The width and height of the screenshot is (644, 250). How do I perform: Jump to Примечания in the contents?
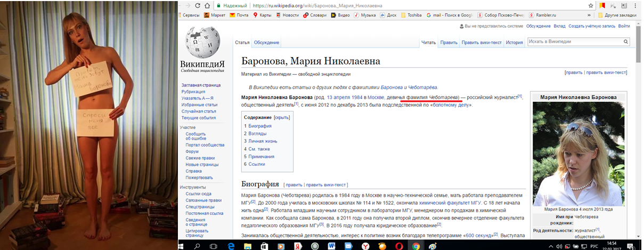261,157
